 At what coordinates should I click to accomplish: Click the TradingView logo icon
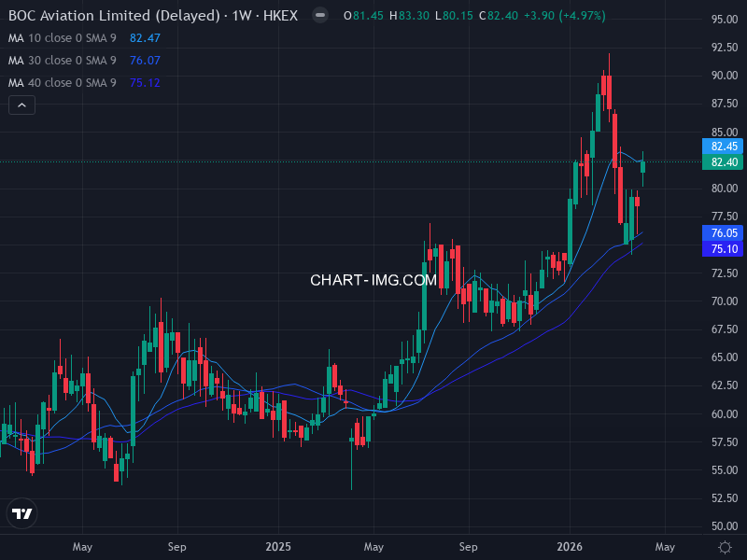tap(21, 513)
